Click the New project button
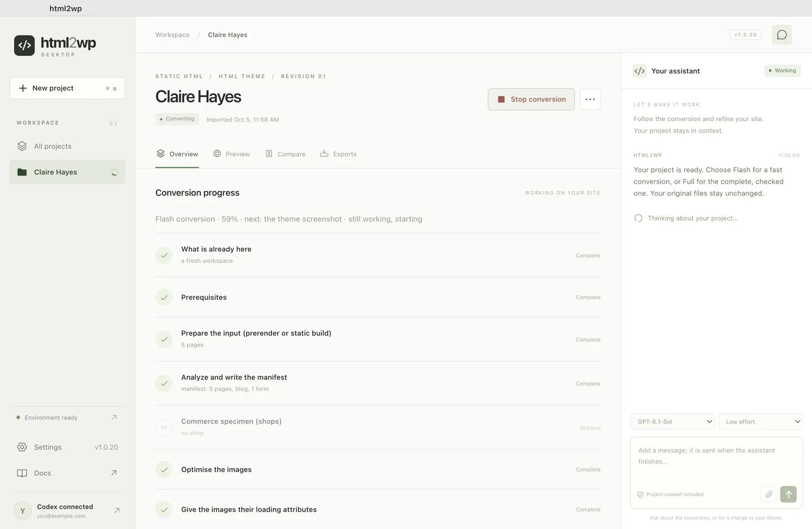 click(x=67, y=88)
